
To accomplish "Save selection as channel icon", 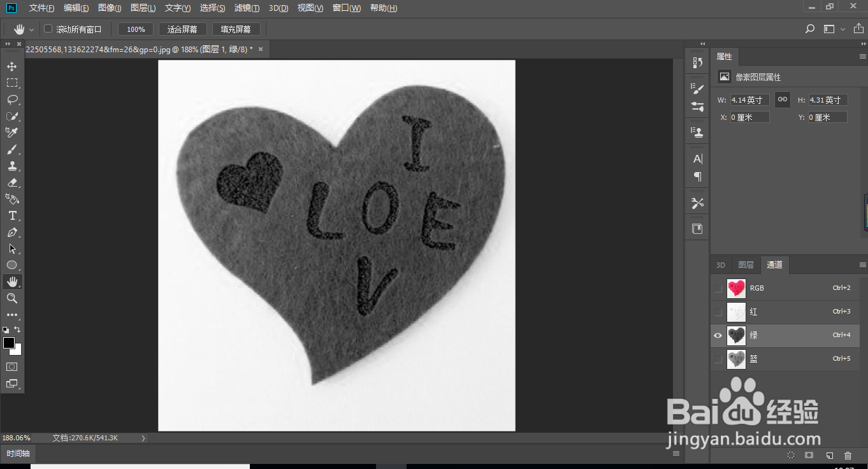I will 809,455.
